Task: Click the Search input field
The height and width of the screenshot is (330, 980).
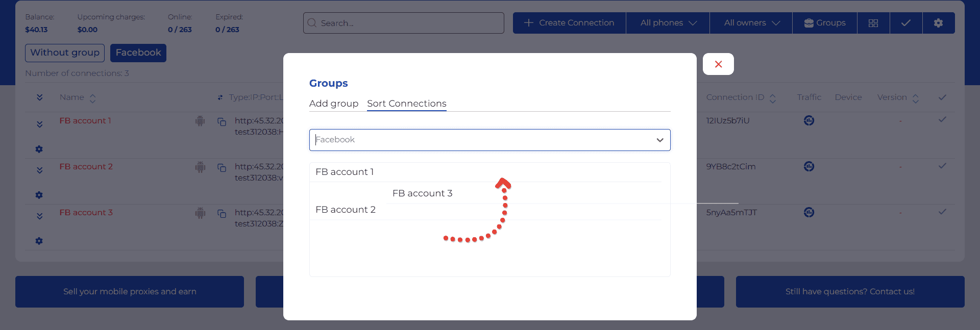Action: 403,23
